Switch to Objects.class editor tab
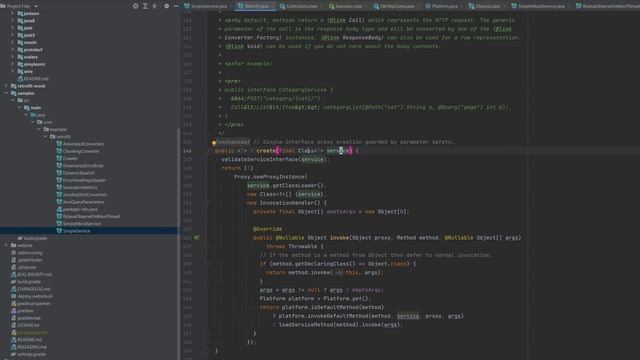 [x=487, y=6]
